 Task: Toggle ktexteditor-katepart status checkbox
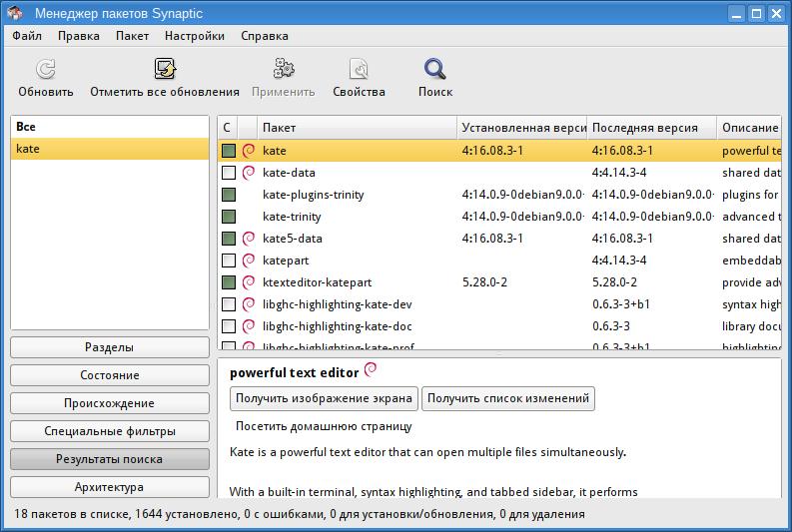pyautogui.click(x=229, y=282)
